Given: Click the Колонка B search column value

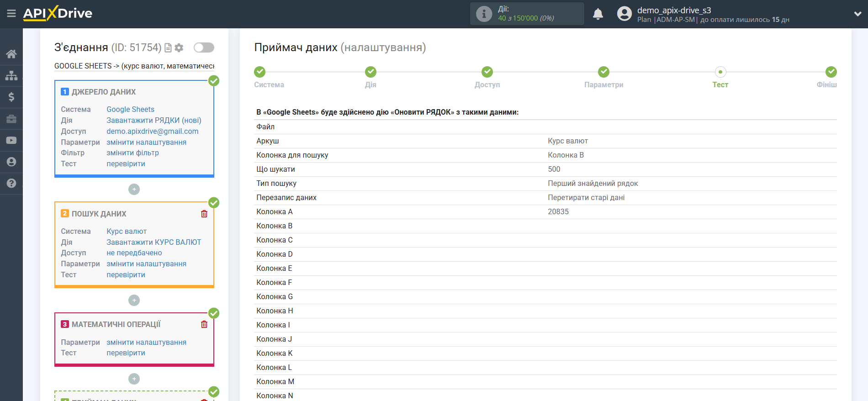Looking at the screenshot, I should pos(566,155).
